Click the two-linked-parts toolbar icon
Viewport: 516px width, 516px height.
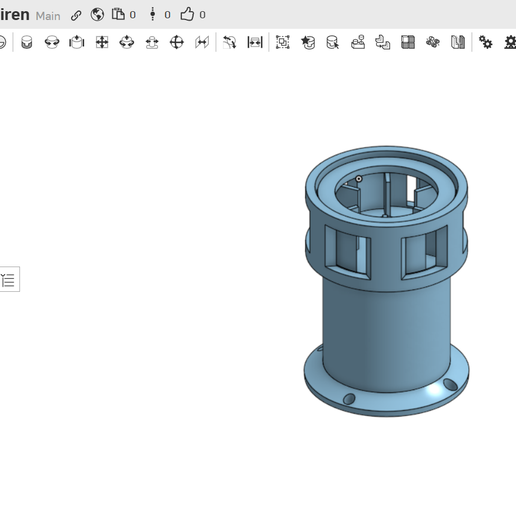pos(383,43)
